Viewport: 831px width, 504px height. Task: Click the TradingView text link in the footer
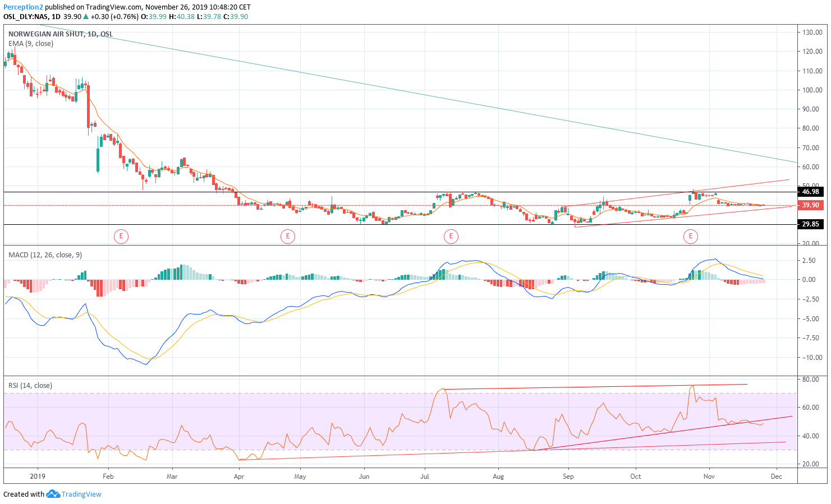click(x=81, y=494)
